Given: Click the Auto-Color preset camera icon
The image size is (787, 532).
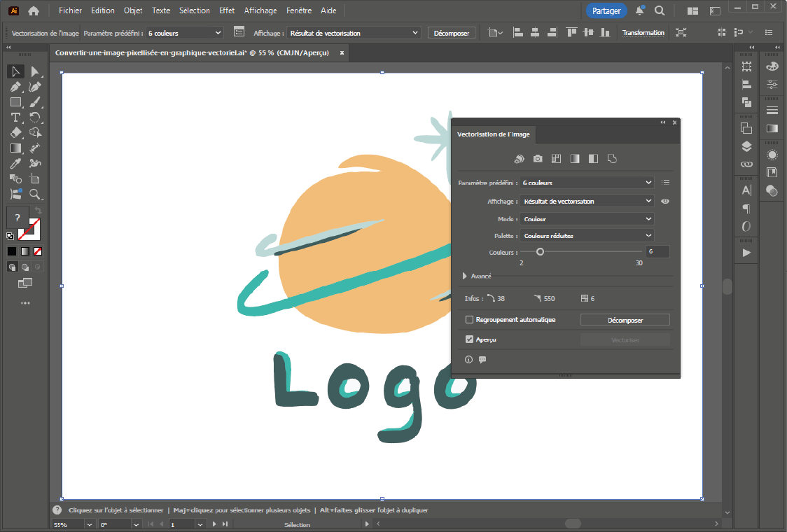Looking at the screenshot, I should [x=538, y=159].
